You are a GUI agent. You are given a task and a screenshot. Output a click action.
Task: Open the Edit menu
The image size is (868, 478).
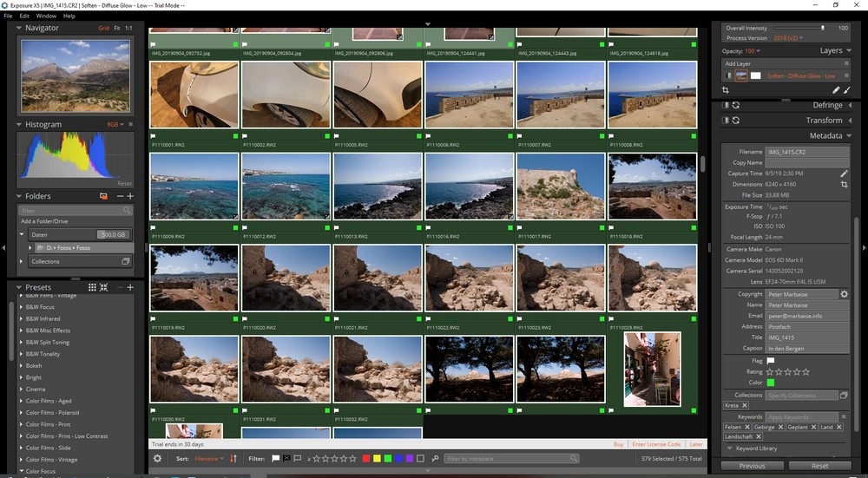24,16
